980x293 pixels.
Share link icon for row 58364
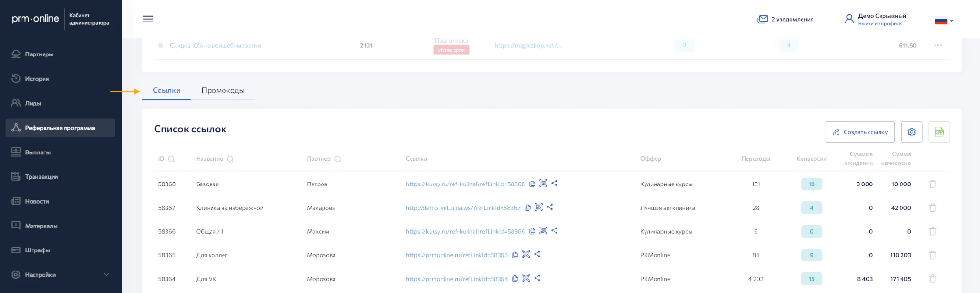point(537,278)
